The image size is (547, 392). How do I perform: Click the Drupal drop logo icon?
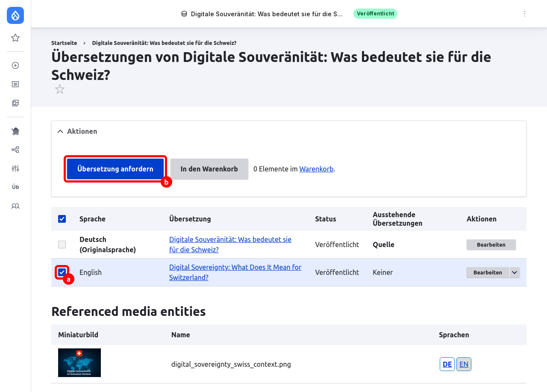[x=15, y=15]
